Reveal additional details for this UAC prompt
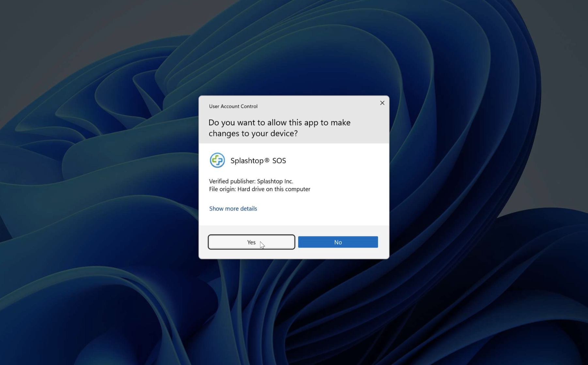 tap(233, 209)
